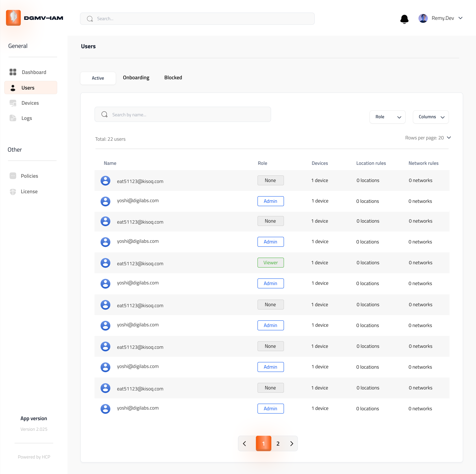Click the Policies icon in sidebar
This screenshot has height=474, width=476.
pyautogui.click(x=13, y=176)
